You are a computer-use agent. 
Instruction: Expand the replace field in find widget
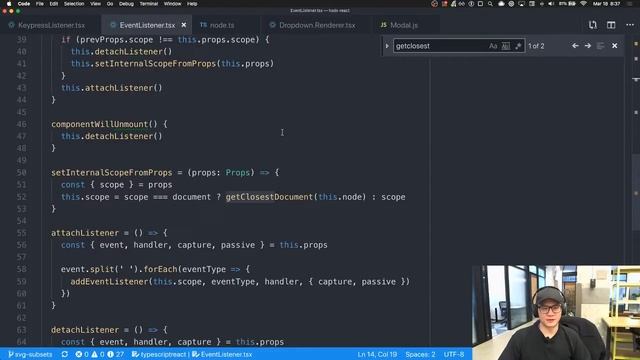387,46
